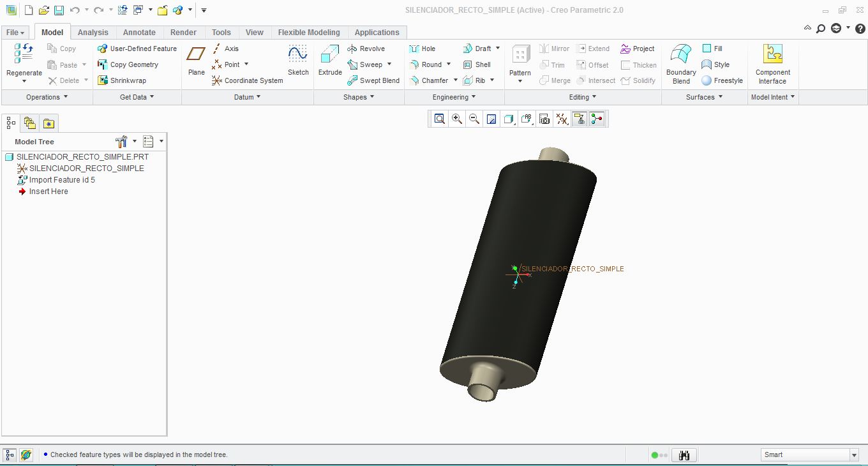The height and width of the screenshot is (466, 868).
Task: Click the Component Interface tool
Action: [x=772, y=64]
